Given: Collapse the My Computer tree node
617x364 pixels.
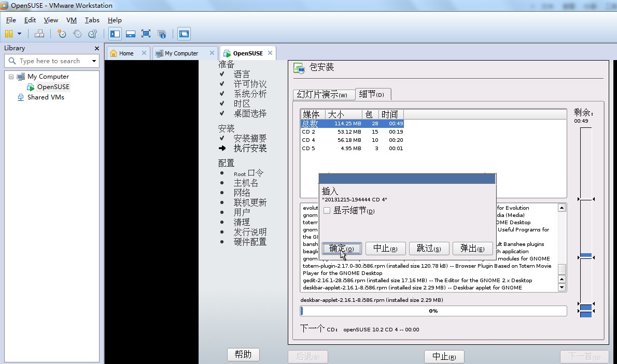Looking at the screenshot, I should pos(11,77).
